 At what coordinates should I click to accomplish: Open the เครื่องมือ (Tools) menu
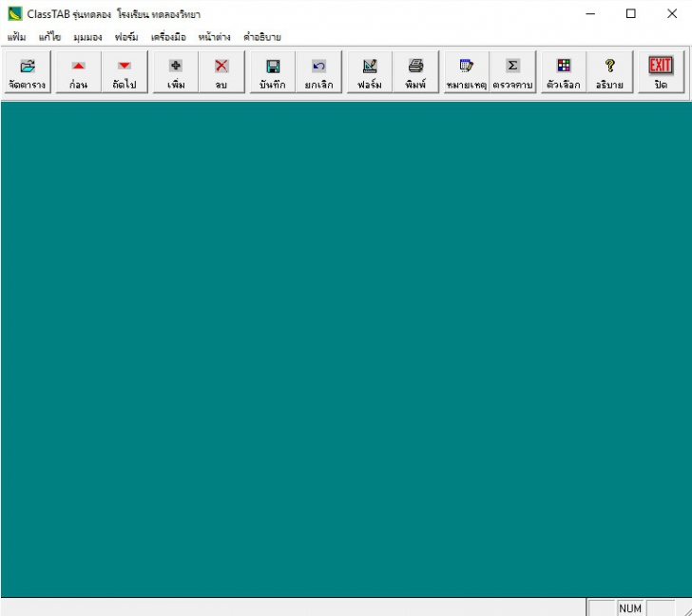(168, 37)
